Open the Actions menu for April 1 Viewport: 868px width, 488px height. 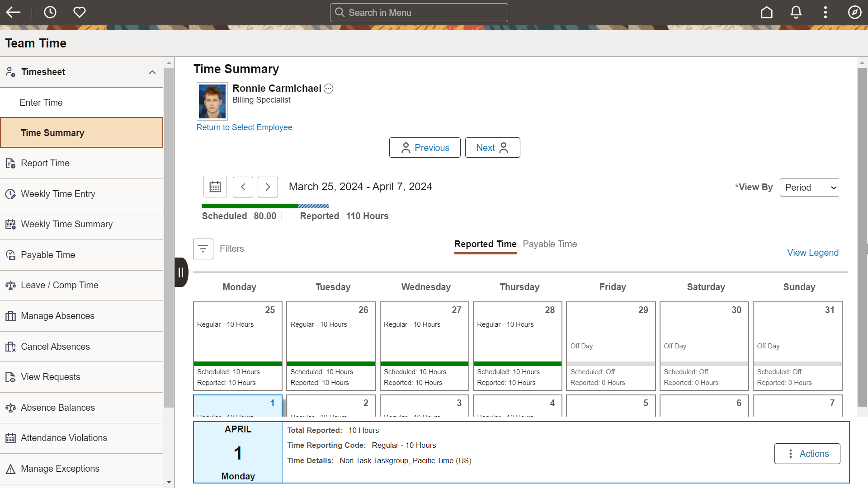tap(807, 454)
